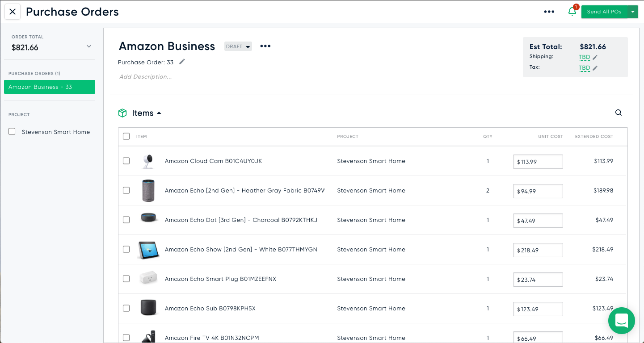Edit Echo 2nd Gen unit cost $94.99
Screen dimensions: 644x343
(x=538, y=191)
